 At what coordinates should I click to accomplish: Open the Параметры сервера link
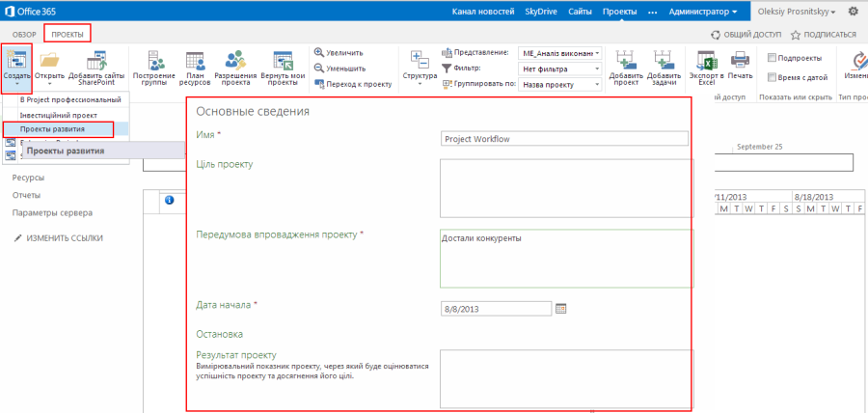coord(52,212)
